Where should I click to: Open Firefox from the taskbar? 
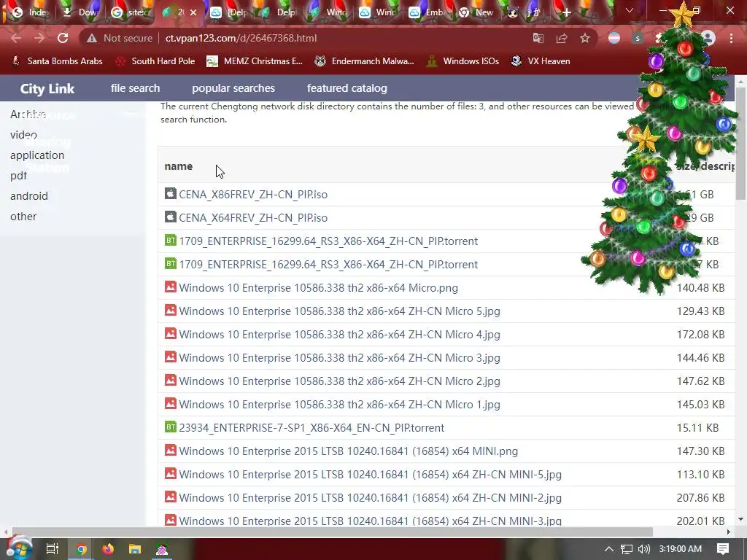point(108,549)
